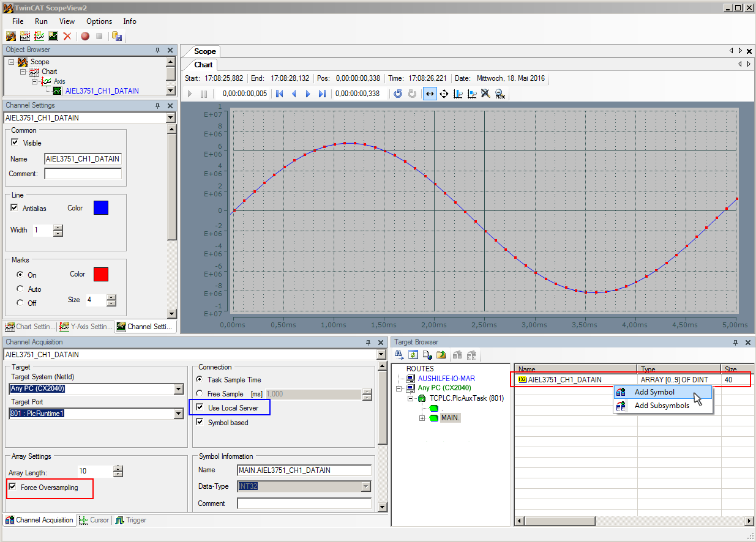Click the new Scope icon in main toolbar
756x542 pixels.
tap(10, 37)
